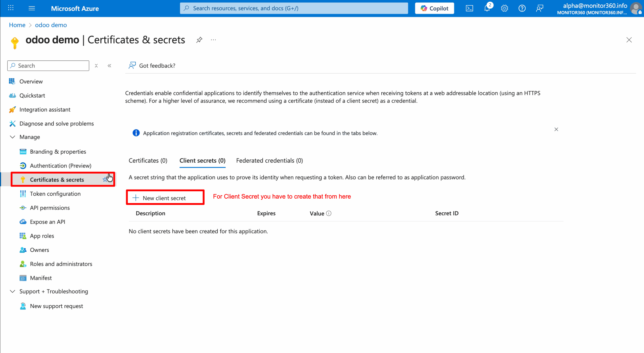Click the Token configuration icon
The image size is (644, 353).
23,194
